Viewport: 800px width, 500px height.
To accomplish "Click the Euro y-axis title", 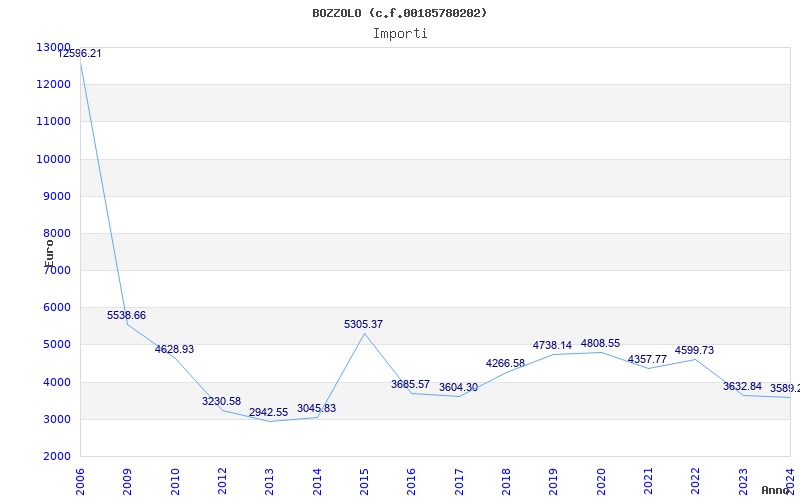I will coord(49,253).
